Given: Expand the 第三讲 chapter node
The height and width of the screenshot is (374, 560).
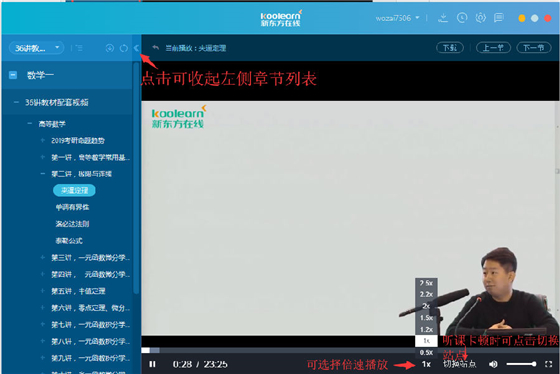Looking at the screenshot, I should point(42,257).
